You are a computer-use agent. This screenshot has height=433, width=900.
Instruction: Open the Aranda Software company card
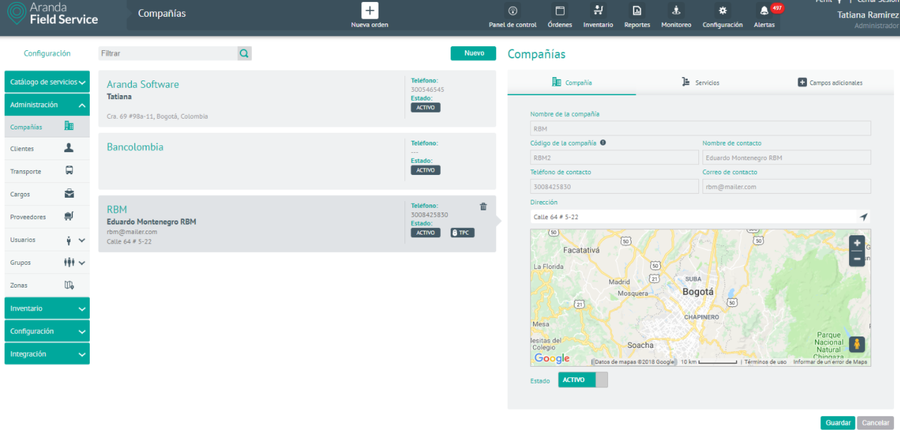click(297, 99)
